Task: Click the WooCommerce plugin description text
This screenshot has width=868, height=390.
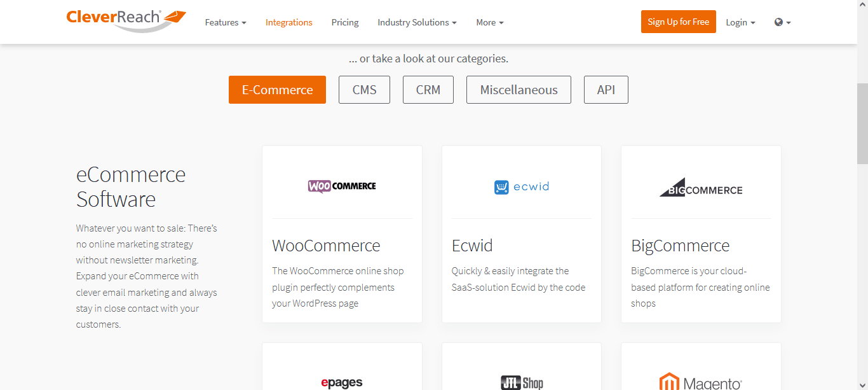Action: [x=338, y=287]
